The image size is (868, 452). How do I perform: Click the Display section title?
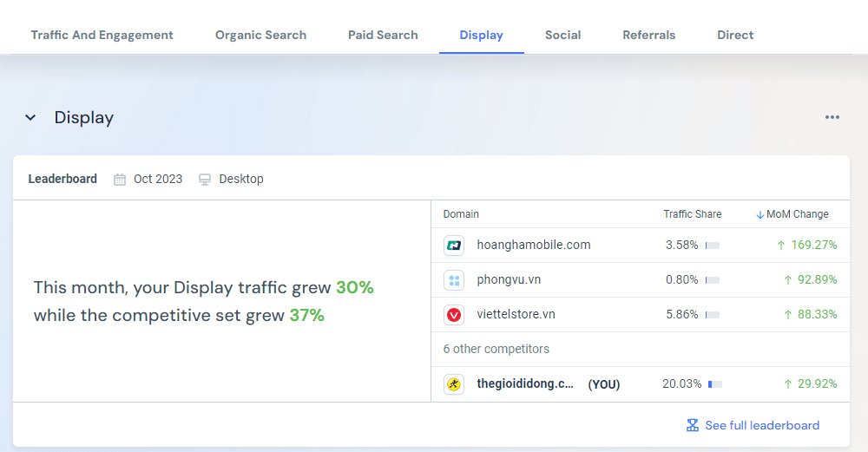(x=84, y=117)
